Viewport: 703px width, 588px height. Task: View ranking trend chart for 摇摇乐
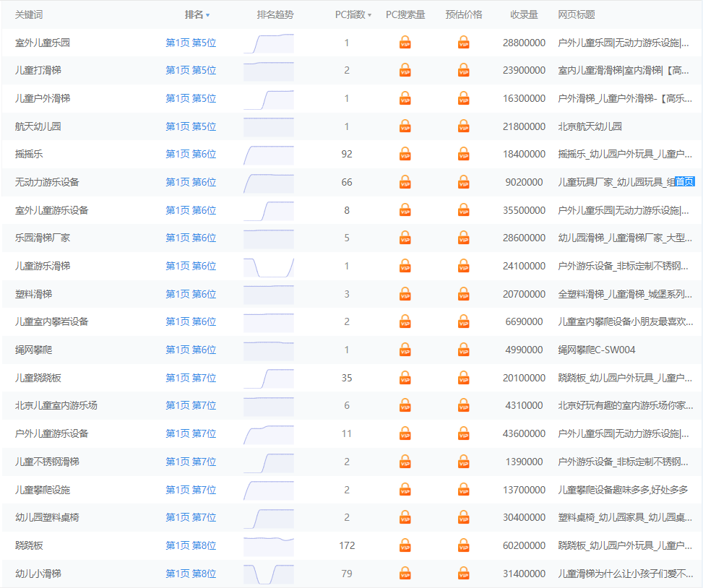pyautogui.click(x=269, y=155)
